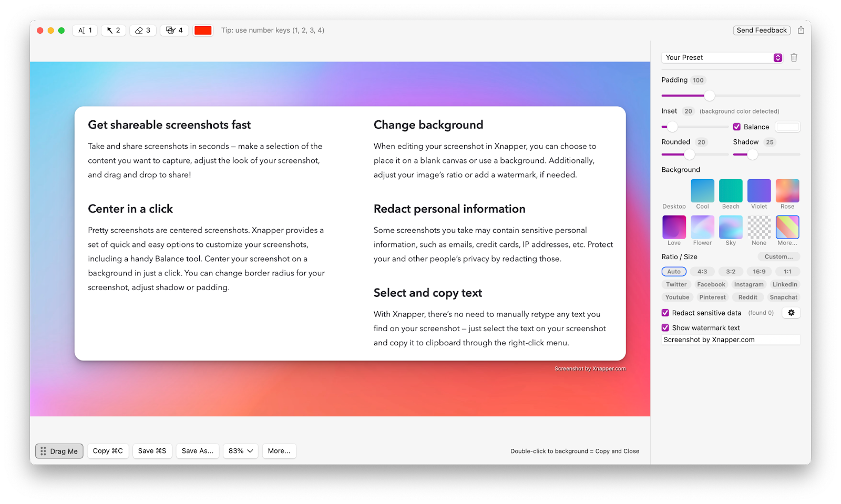841x504 pixels.
Task: Delete the current preset with trash icon
Action: 794,57
